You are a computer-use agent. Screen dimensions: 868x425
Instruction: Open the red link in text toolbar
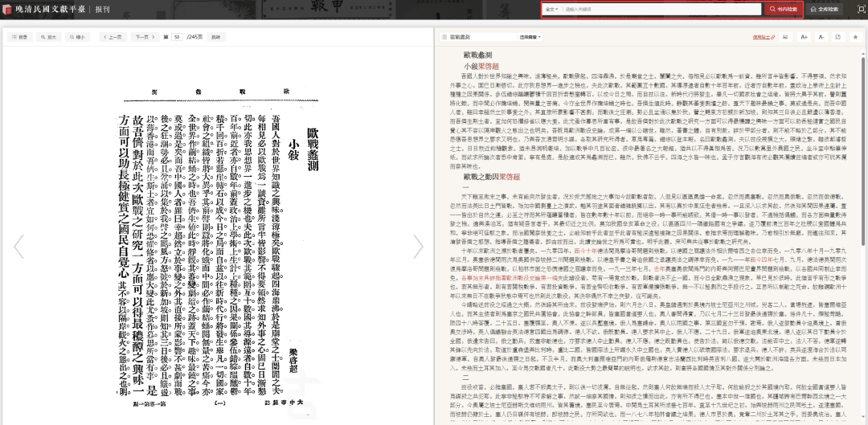(x=760, y=37)
